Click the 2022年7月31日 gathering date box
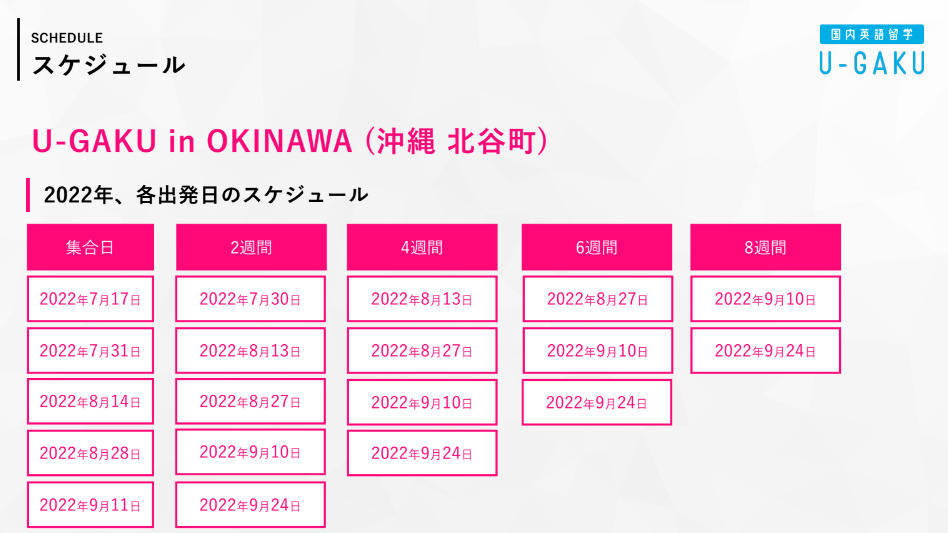This screenshot has height=533, width=948. pos(90,350)
